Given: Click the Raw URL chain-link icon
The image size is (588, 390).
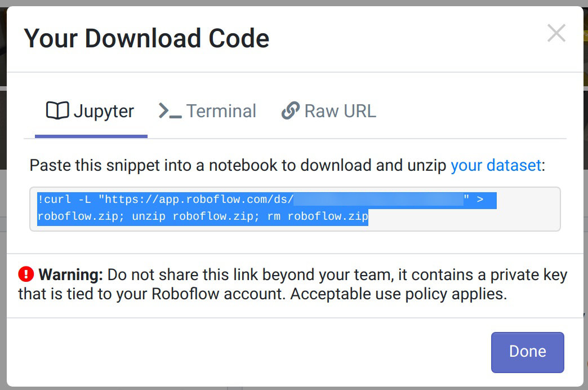Looking at the screenshot, I should pyautogui.click(x=291, y=110).
